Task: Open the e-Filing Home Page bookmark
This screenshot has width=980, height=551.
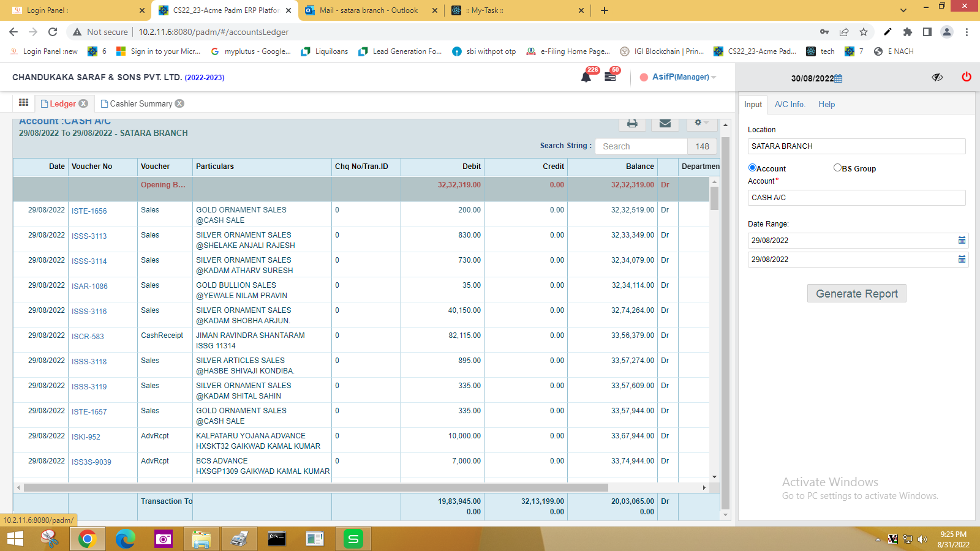Action: [x=568, y=51]
